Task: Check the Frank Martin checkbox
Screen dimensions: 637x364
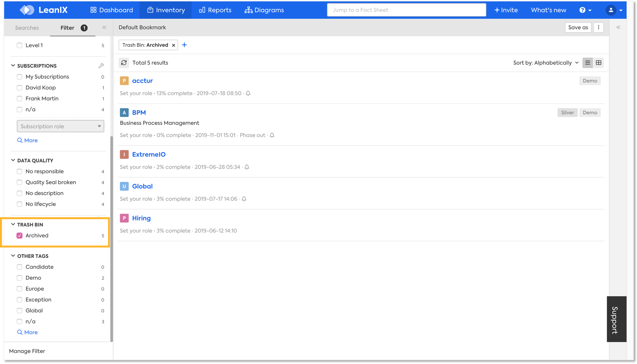Action: (x=19, y=98)
